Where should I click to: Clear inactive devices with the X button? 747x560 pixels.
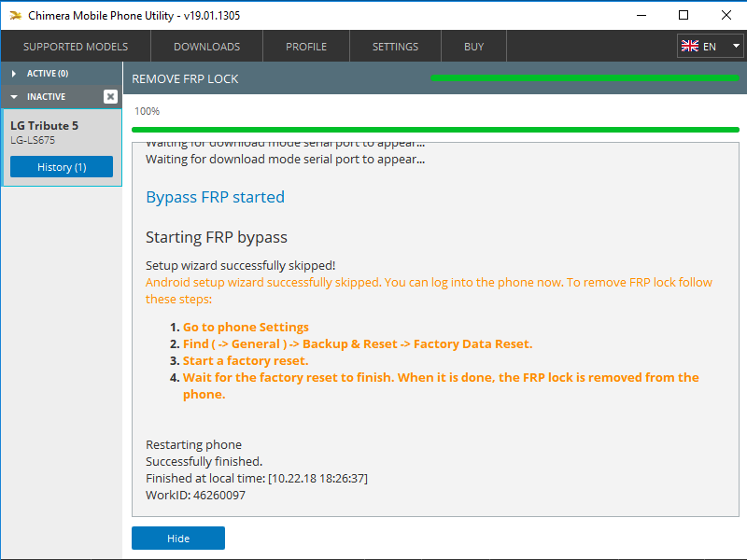110,97
